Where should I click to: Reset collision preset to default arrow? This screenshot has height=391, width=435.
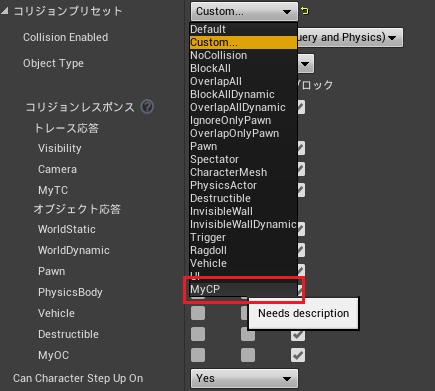point(305,11)
